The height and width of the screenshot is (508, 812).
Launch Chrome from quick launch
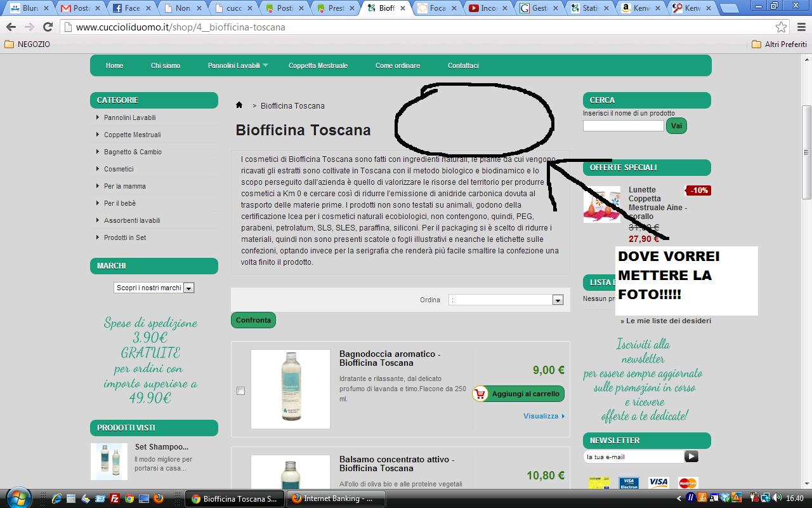(129, 498)
